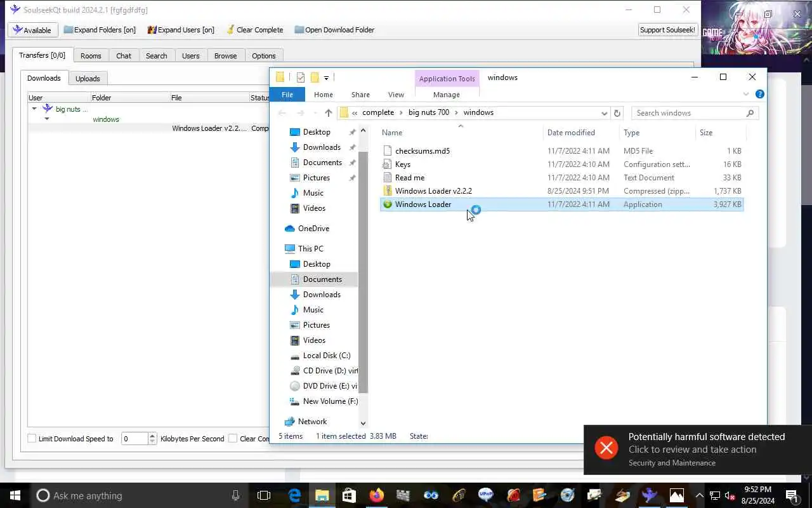Click the Available status icon button in Soulseek
The image size is (812, 508).
33,30
